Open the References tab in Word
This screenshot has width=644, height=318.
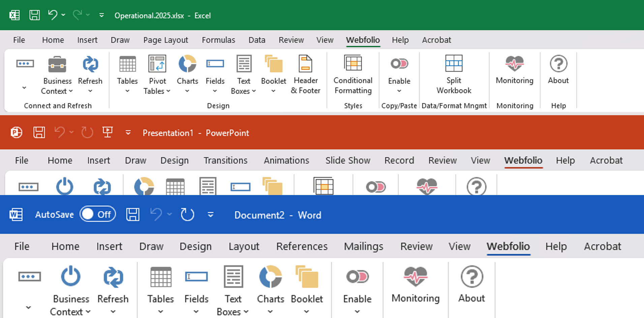[302, 247]
